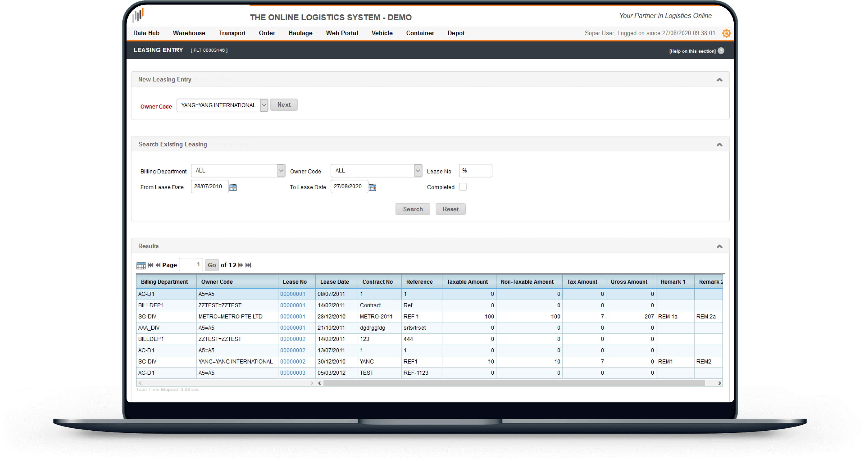This screenshot has width=868, height=461.
Task: Open the Container menu
Action: pyautogui.click(x=420, y=33)
